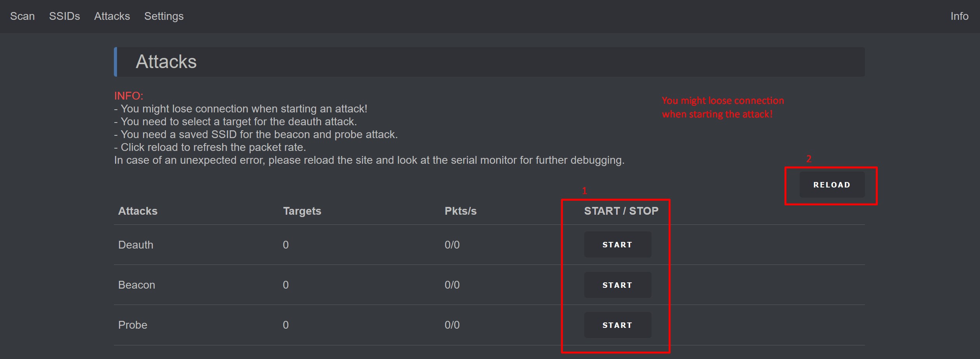Click the Probe row label
This screenshot has width=980, height=359.
pos(133,325)
